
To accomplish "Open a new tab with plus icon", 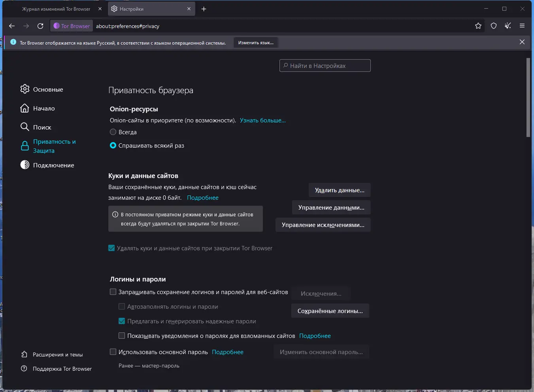I will (x=204, y=9).
